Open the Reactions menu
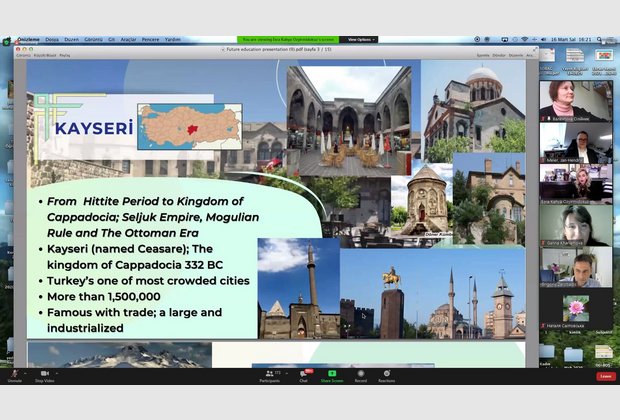Screen dimensions: 620x420 pyautogui.click(x=387, y=376)
